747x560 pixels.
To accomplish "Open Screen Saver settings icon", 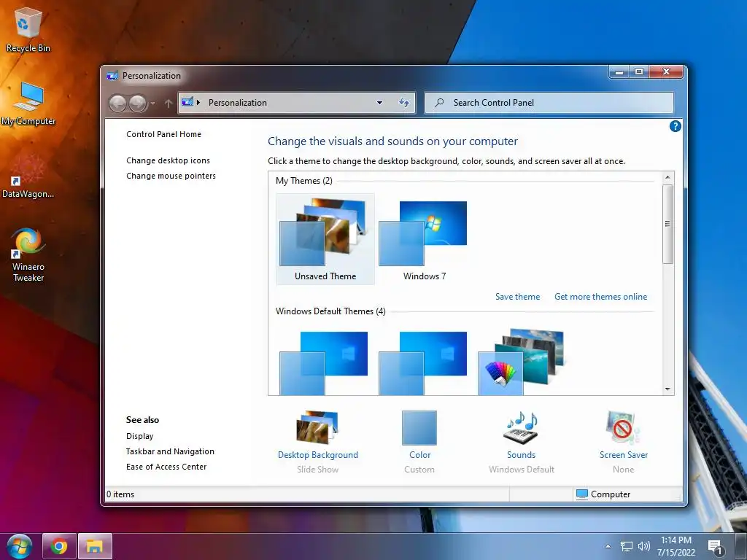I will click(623, 427).
